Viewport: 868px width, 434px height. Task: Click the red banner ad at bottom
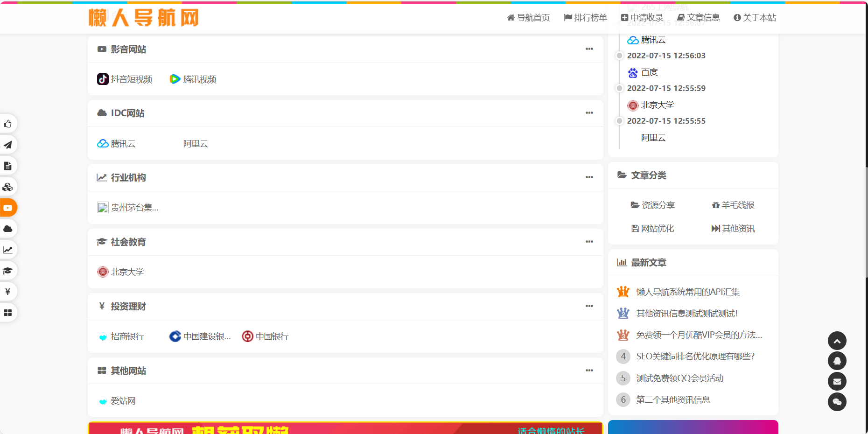(x=345, y=428)
